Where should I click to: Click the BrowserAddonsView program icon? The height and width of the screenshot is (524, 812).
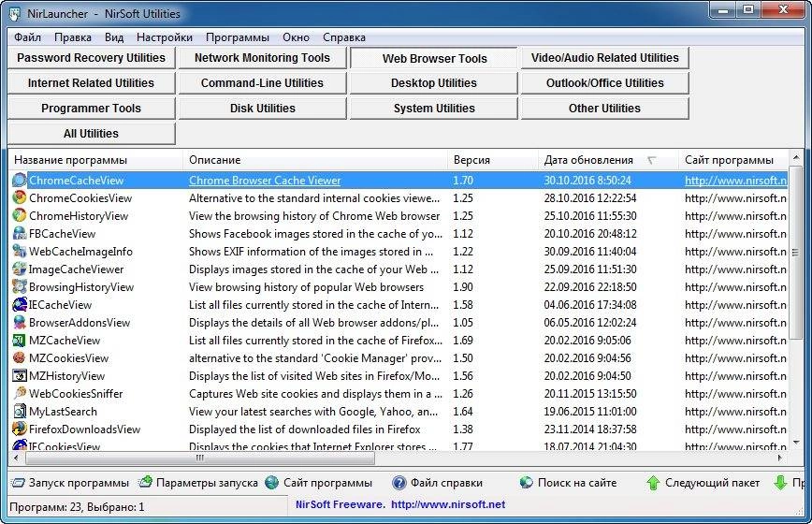tap(19, 323)
